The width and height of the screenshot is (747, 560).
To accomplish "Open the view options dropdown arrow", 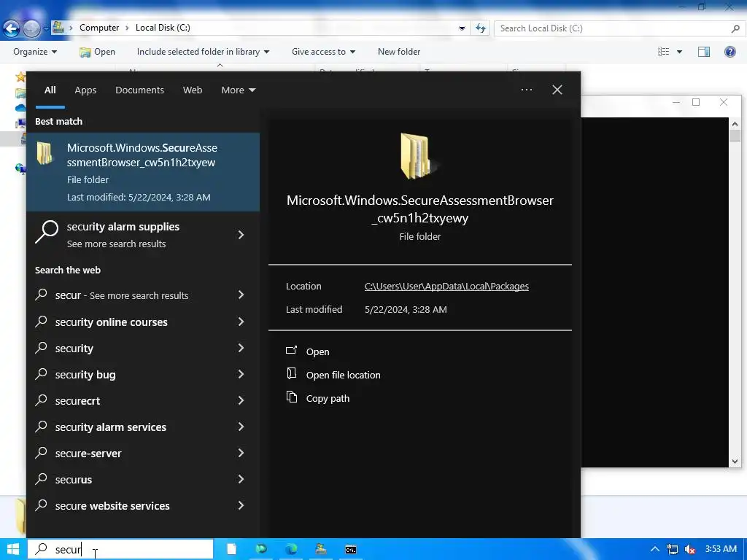I will tap(679, 52).
